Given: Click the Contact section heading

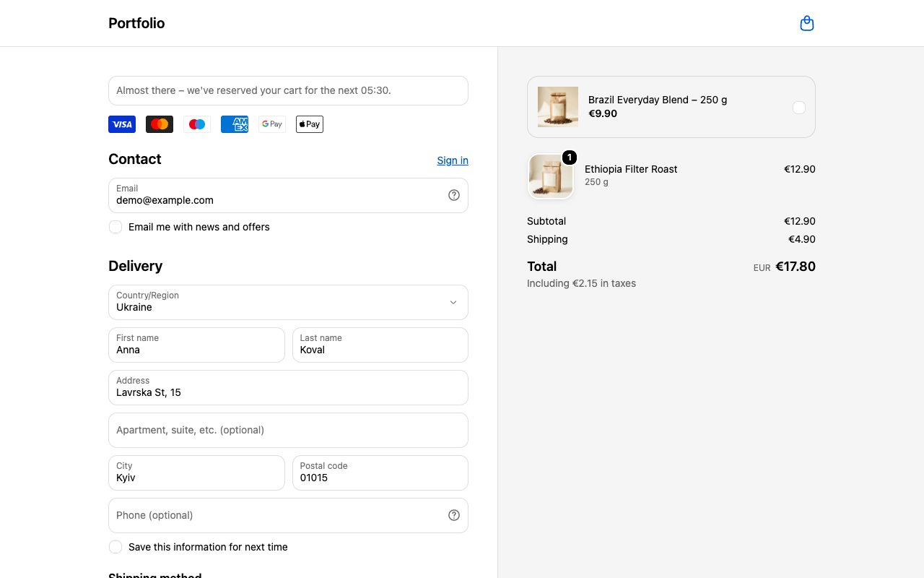Looking at the screenshot, I should tap(135, 159).
